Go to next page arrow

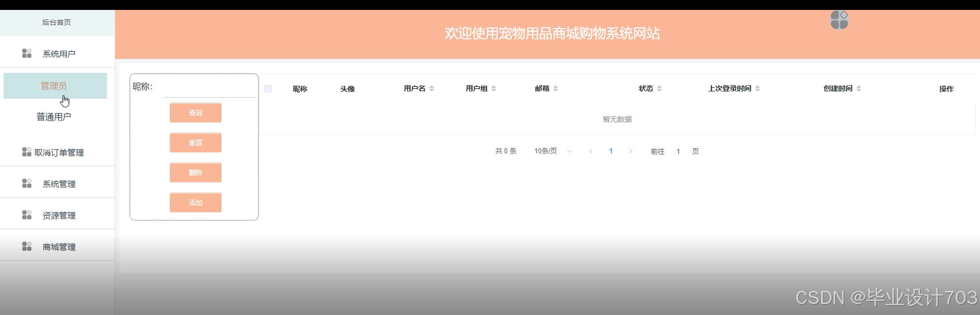click(x=631, y=151)
